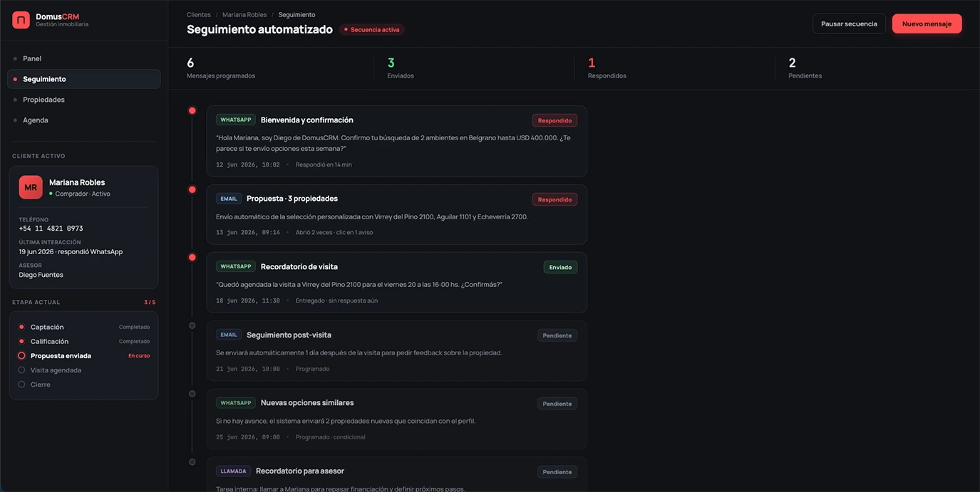Open the Recordatorio para asesor title
Screen dimensions: 980x492
pyautogui.click(x=300, y=471)
